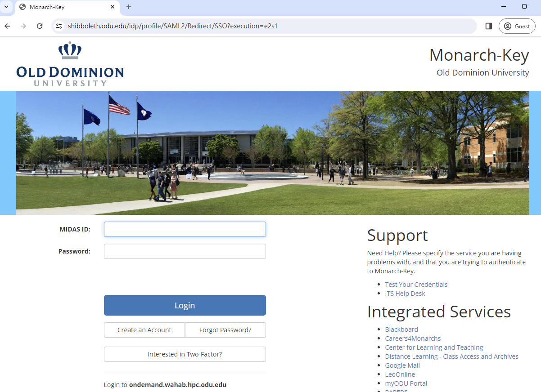Image resolution: width=541 pixels, height=392 pixels.
Task: Open a new tab with plus icon
Action: [129, 7]
